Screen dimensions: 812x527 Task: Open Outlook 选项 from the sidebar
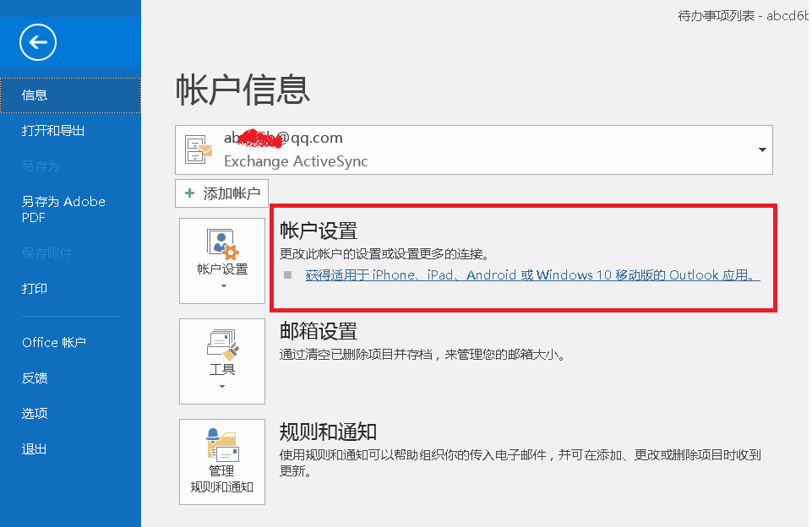(x=35, y=413)
